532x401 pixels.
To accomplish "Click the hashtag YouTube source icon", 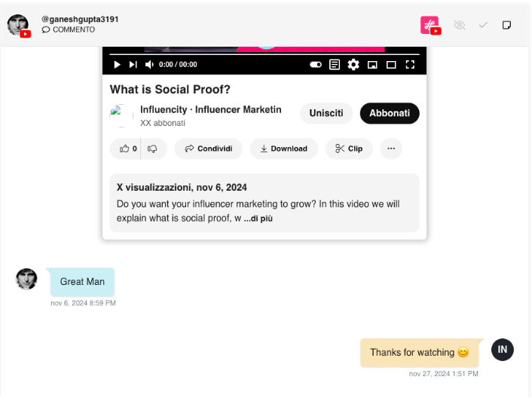I will pyautogui.click(x=430, y=26).
